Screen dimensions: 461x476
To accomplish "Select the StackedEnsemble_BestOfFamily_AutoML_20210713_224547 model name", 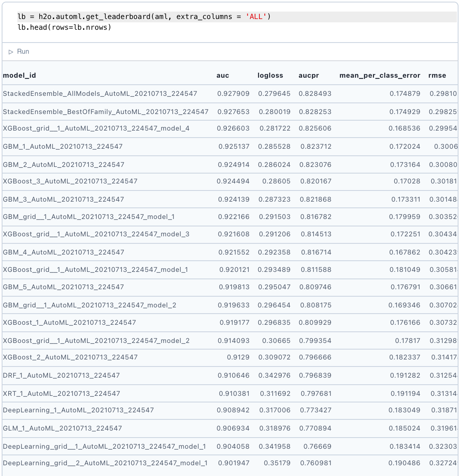I will [x=106, y=112].
